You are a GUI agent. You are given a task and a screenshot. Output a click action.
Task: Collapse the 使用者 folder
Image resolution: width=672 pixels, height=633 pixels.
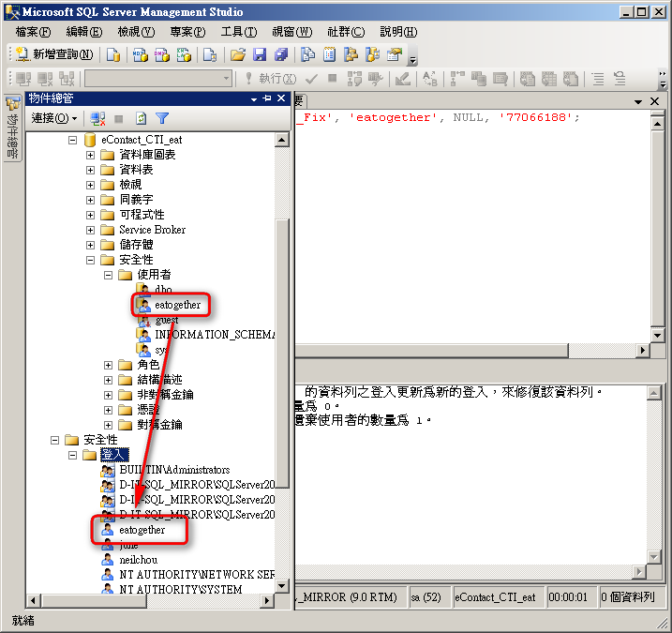coord(109,275)
